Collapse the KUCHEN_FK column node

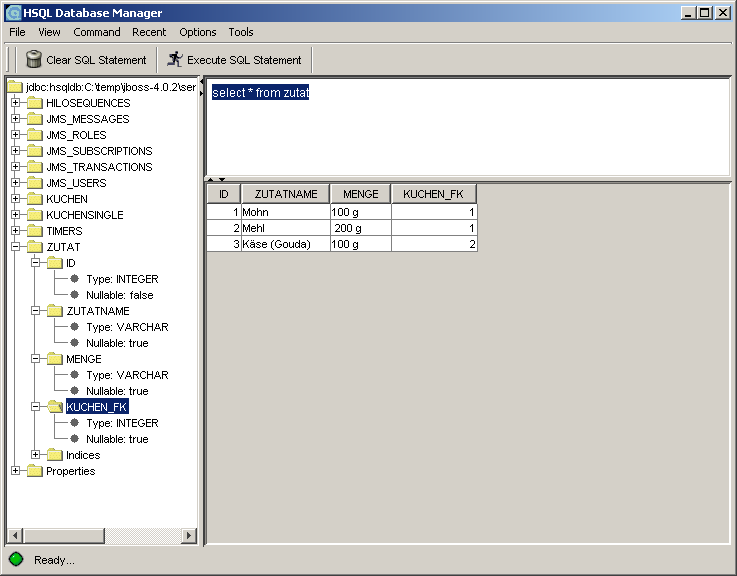(35, 406)
